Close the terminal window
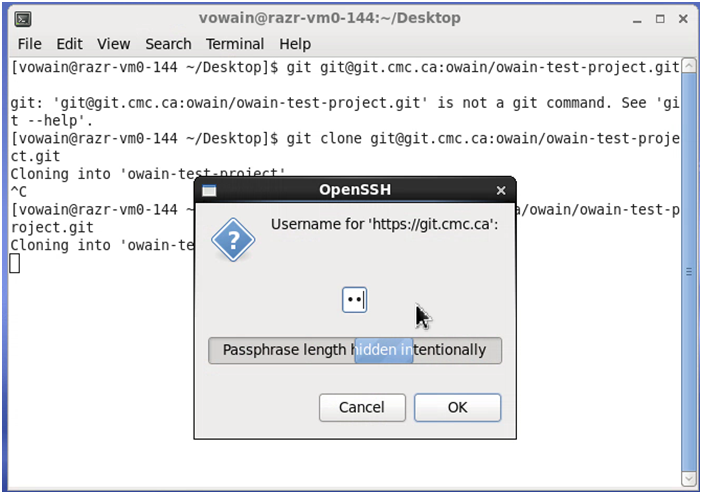 coord(683,19)
